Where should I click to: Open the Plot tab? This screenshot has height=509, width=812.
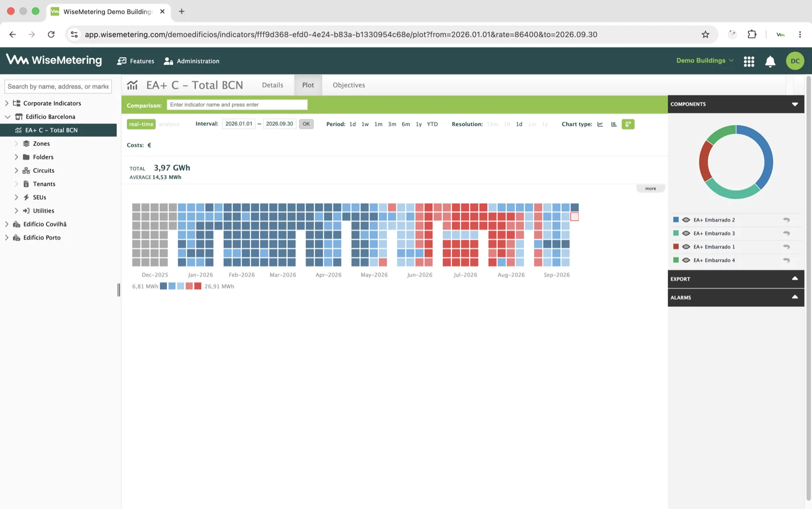pyautogui.click(x=308, y=85)
